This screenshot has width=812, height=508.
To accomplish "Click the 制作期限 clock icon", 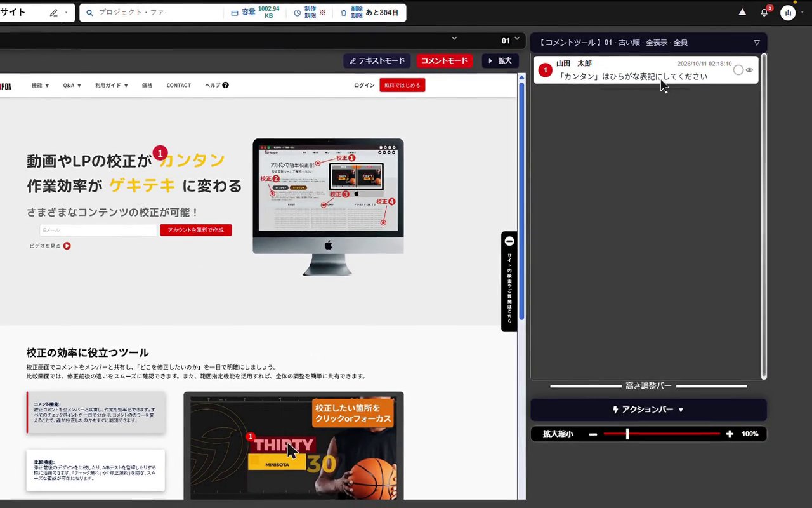I will (297, 13).
